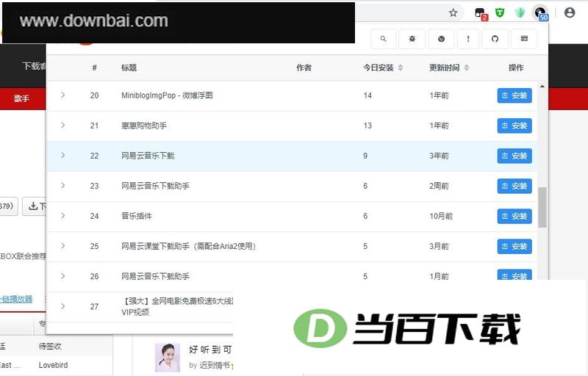Click the 作者 column header
Viewport: 588px width, 376px height.
point(304,68)
